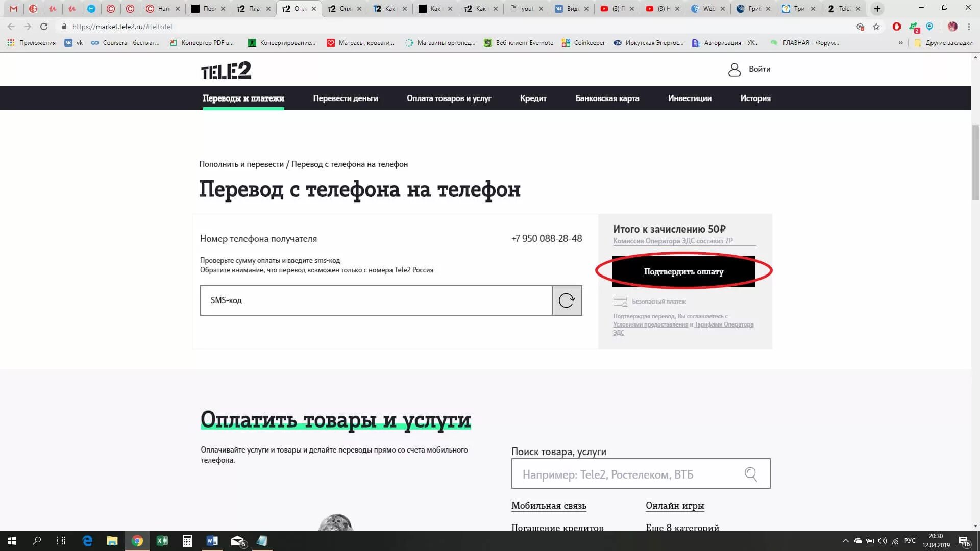980x551 pixels.
Task: Open the Иркутская Энергос... bookmark
Action: 648,43
